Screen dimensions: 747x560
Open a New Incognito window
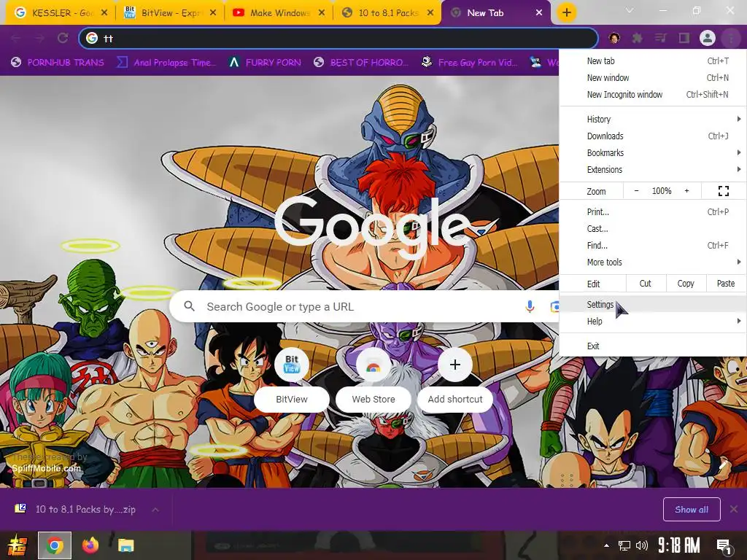point(653,94)
